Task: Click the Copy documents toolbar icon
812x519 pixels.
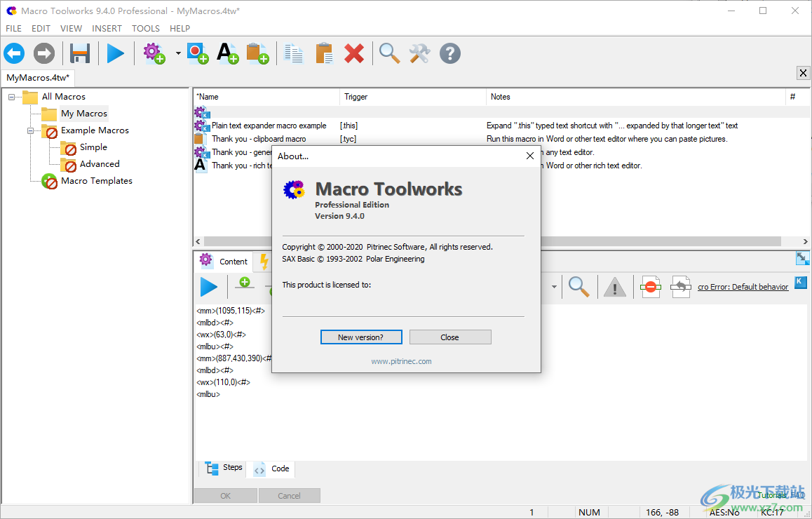Action: pyautogui.click(x=294, y=53)
